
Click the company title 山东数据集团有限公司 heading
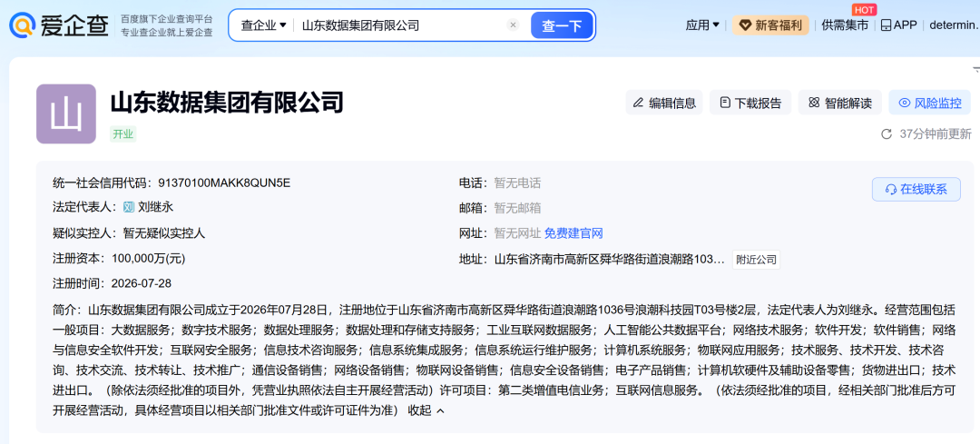point(228,102)
